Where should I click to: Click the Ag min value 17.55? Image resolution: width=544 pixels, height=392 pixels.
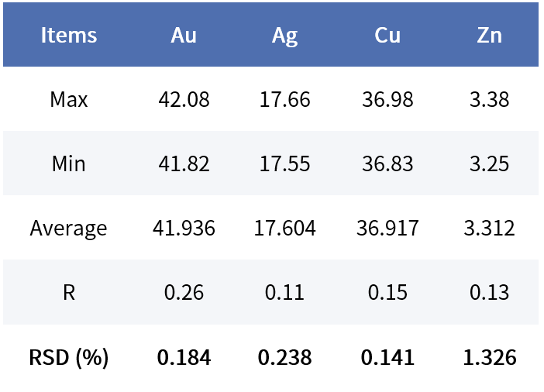click(284, 164)
